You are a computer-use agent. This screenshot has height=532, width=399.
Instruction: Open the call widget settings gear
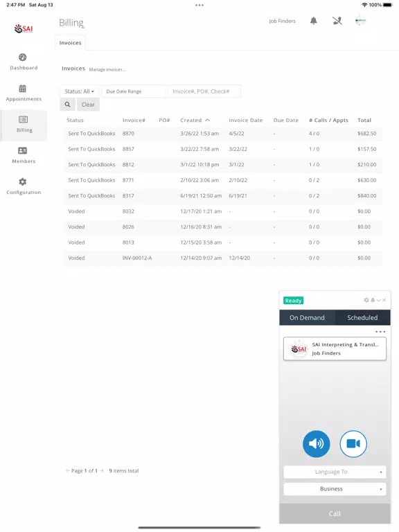click(x=366, y=300)
